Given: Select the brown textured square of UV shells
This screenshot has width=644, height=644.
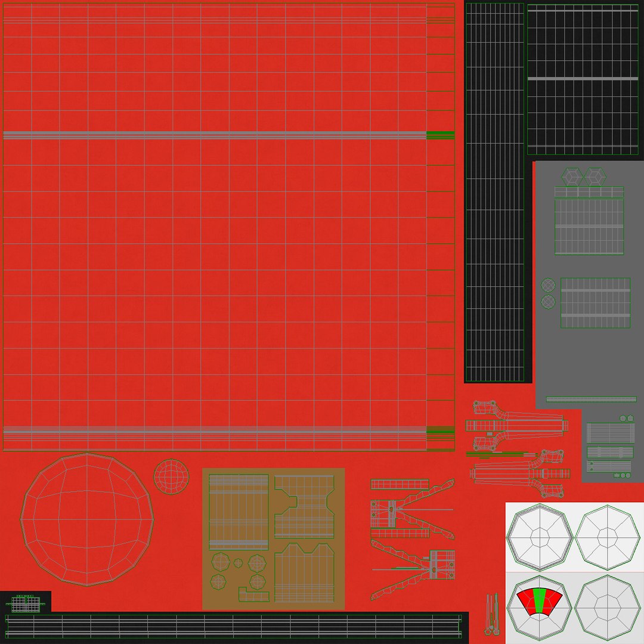Looking at the screenshot, I should [x=274, y=539].
